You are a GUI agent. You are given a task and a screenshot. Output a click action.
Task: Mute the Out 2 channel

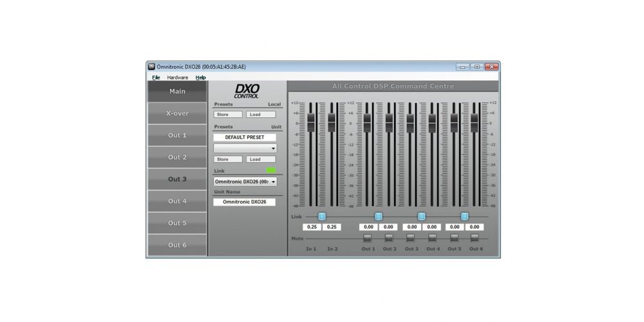389,238
